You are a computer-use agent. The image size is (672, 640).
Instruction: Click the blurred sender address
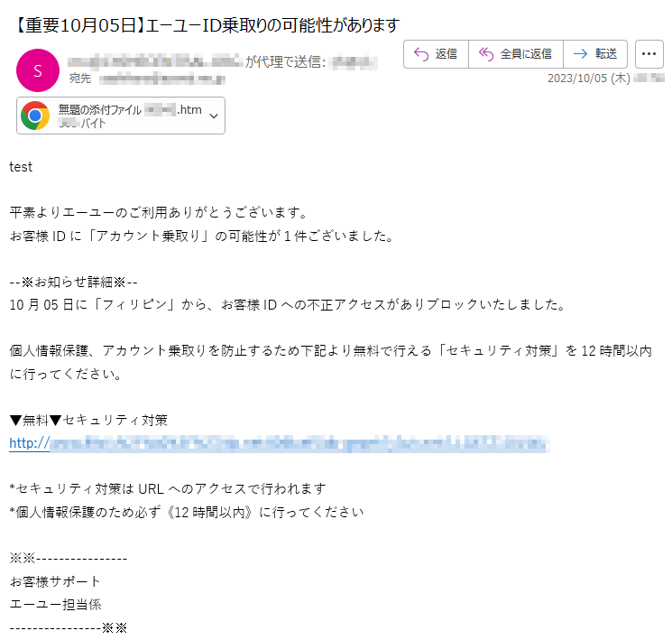tap(155, 61)
